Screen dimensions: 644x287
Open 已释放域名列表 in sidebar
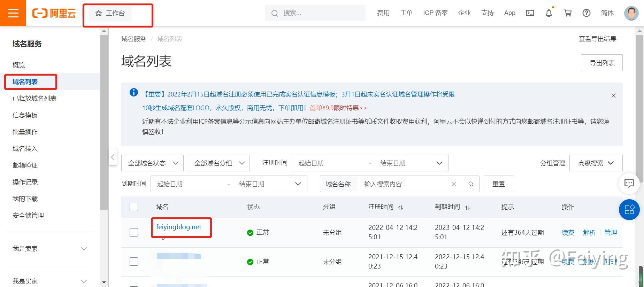34,99
